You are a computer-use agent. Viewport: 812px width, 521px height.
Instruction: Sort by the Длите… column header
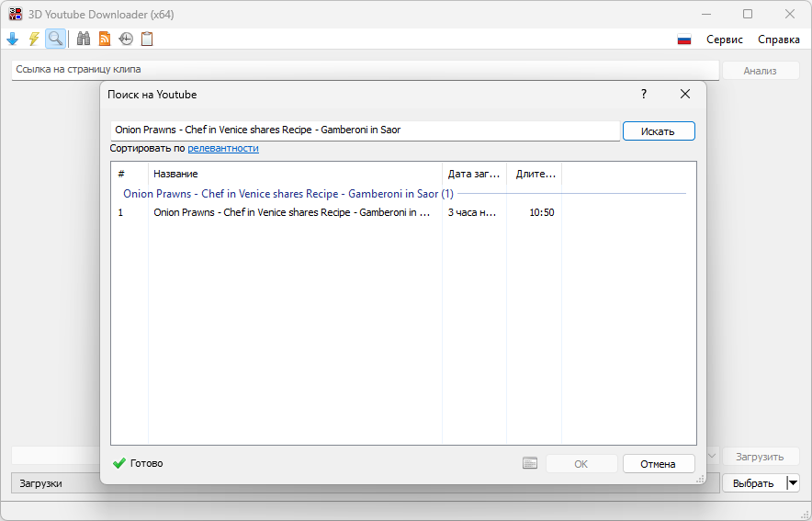coord(535,174)
